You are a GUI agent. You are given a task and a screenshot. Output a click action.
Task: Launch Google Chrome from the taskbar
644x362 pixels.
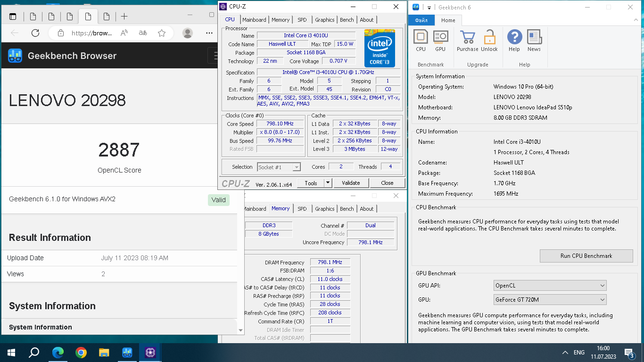point(81,352)
